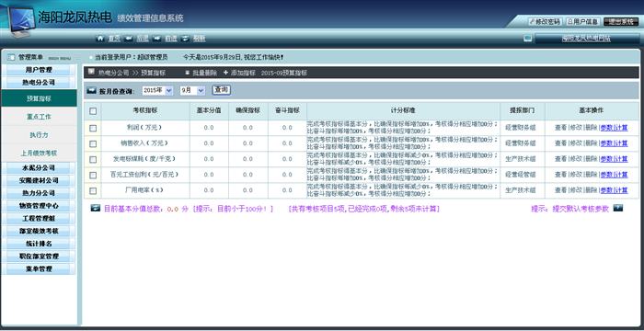
Task: Click the 批量删除 batch delete icon
Action: tap(188, 73)
